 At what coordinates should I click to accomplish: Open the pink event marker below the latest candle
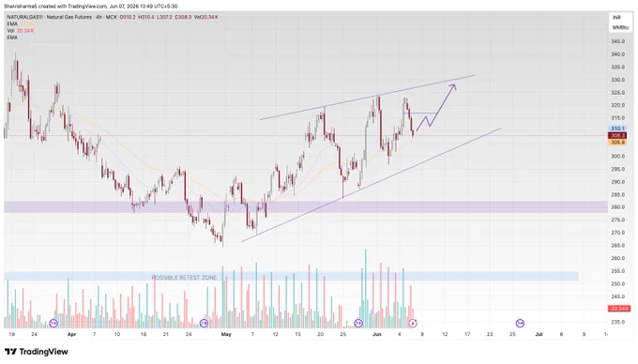tap(413, 324)
